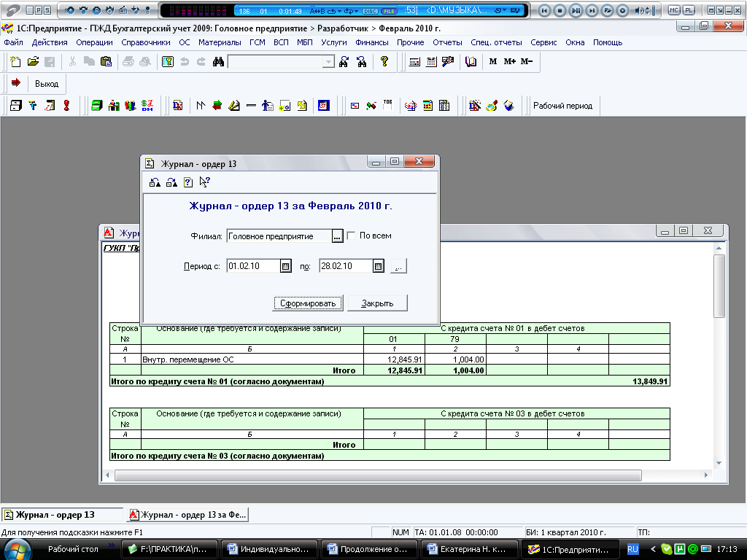Open the Файл menu

(13, 42)
